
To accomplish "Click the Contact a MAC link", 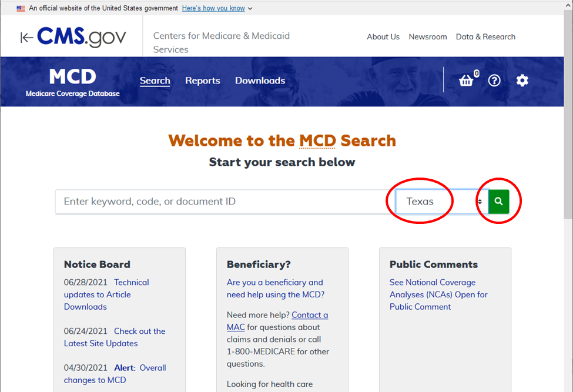I will click(277, 321).
